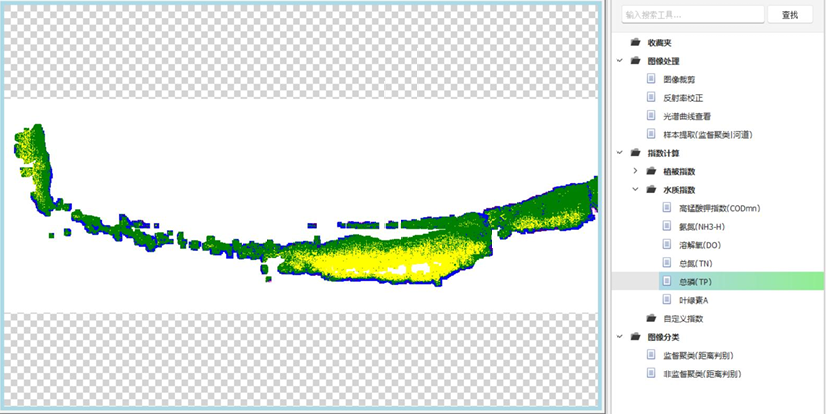Open the 叶绿素A index icon
Viewport: 826px width, 414px height.
667,299
